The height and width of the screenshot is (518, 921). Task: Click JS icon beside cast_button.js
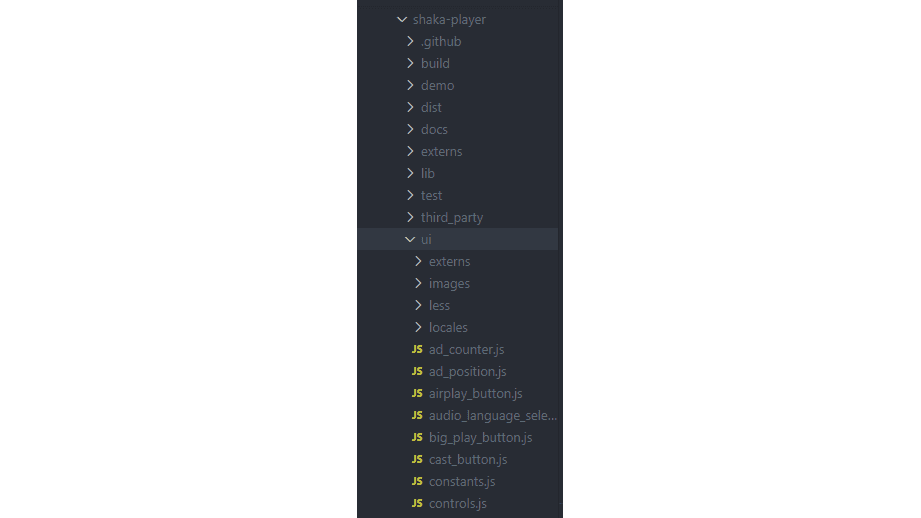(417, 459)
